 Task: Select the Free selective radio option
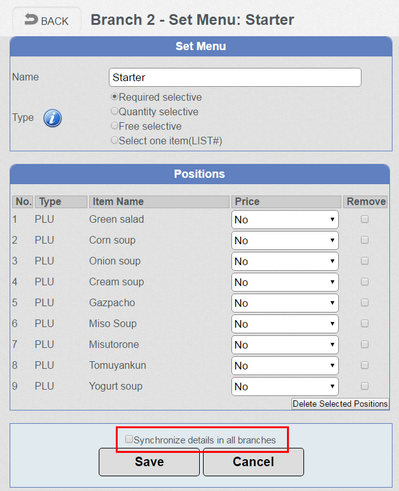tap(114, 126)
